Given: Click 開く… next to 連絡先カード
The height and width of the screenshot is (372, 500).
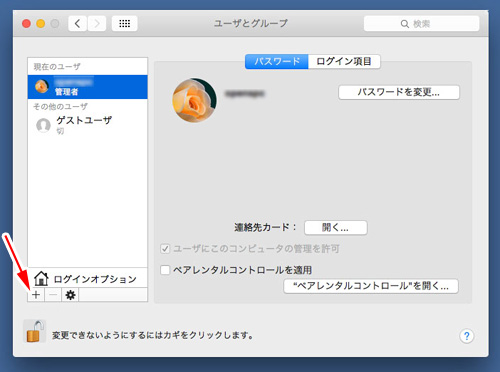Looking at the screenshot, I should pyautogui.click(x=336, y=228).
